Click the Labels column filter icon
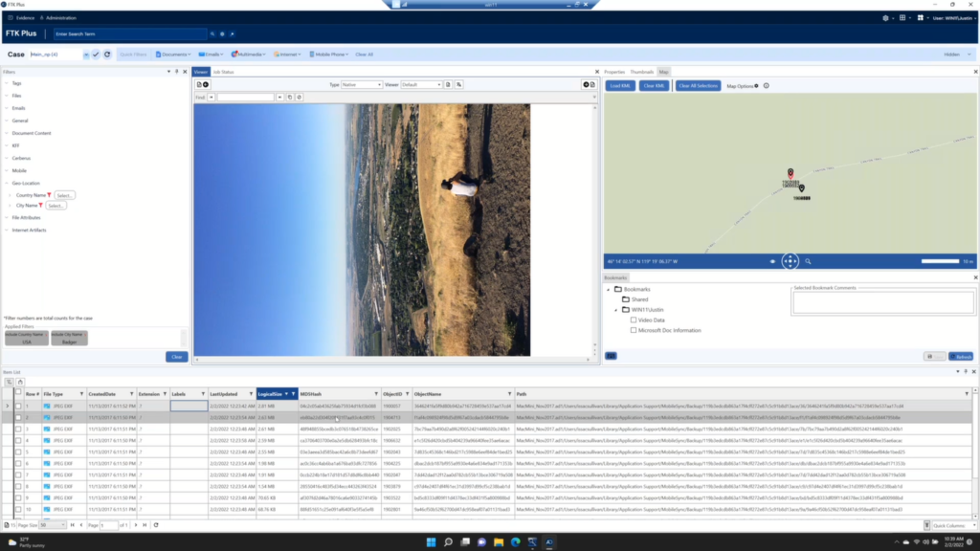980x551 pixels. click(x=203, y=394)
